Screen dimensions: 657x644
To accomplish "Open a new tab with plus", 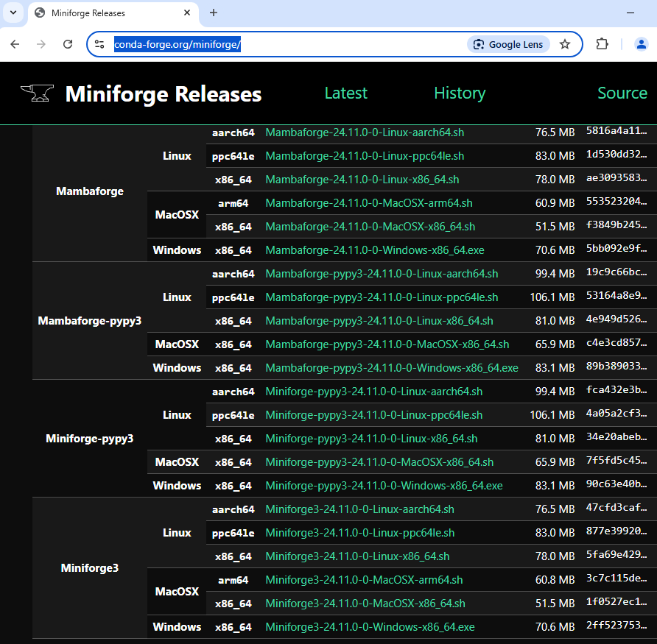I will (x=214, y=13).
